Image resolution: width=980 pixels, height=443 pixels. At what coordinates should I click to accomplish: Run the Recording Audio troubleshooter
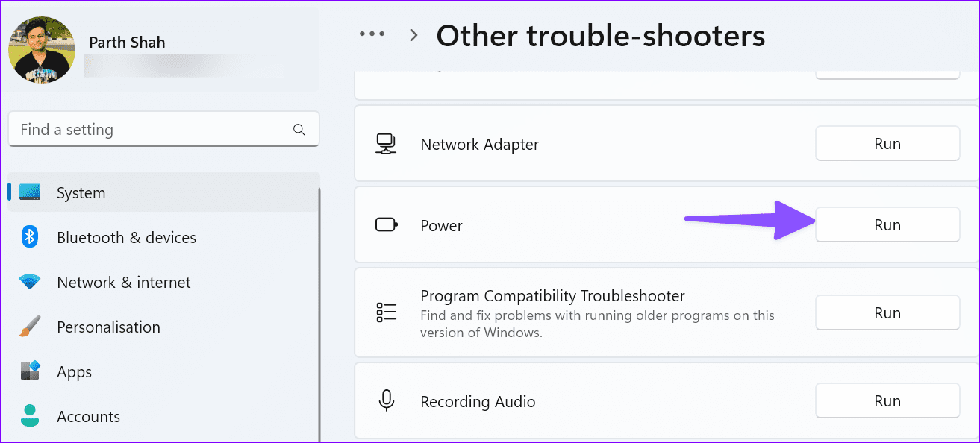(x=887, y=400)
